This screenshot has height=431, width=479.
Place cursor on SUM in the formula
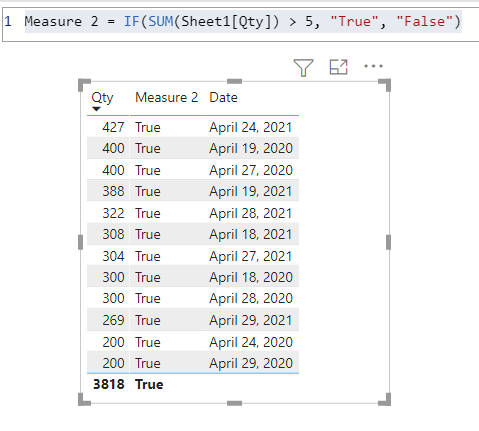(161, 22)
